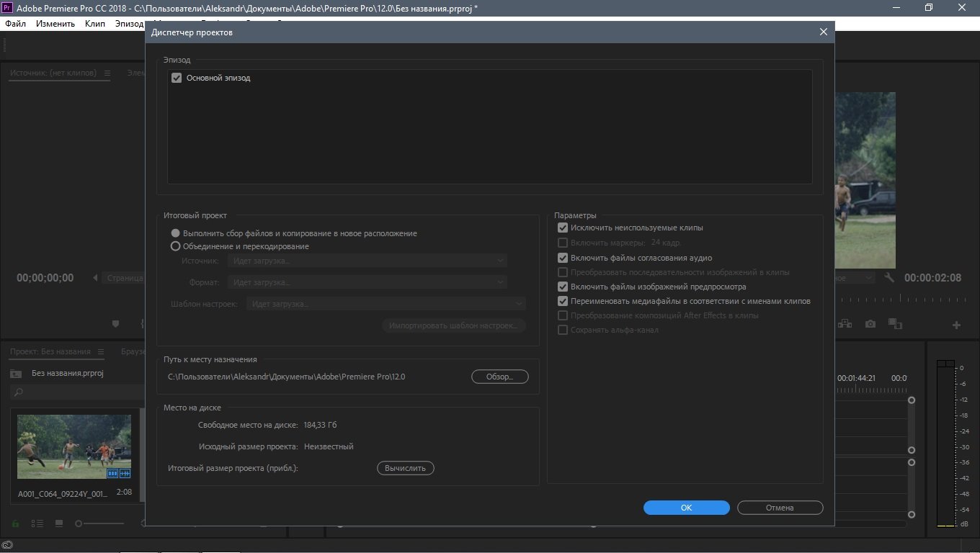Image resolution: width=980 pixels, height=553 pixels.
Task: Click the Comparison View icon beside the camera
Action: pyautogui.click(x=895, y=325)
